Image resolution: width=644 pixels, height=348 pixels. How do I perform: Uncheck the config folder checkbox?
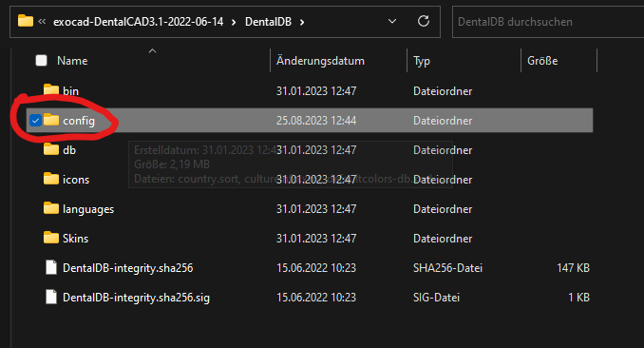click(36, 121)
